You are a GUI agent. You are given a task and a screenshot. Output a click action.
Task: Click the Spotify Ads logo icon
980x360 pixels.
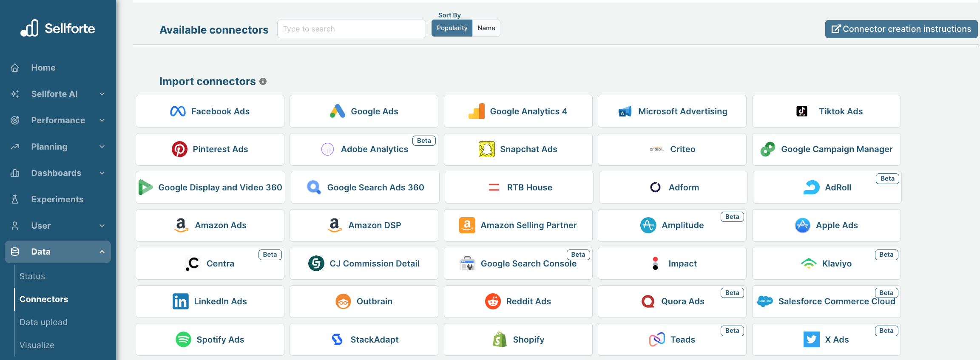[x=183, y=340]
